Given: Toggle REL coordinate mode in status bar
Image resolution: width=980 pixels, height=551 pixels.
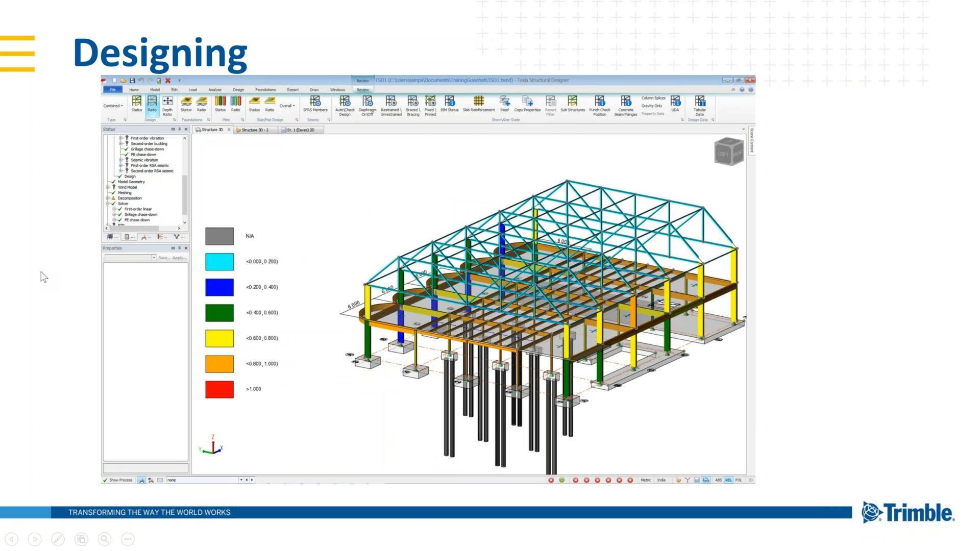Looking at the screenshot, I should click(x=728, y=480).
